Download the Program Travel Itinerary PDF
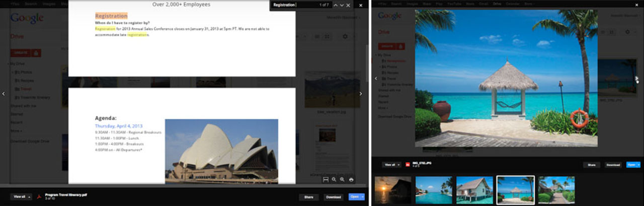Viewport: 644px width, 206px height. 333,197
